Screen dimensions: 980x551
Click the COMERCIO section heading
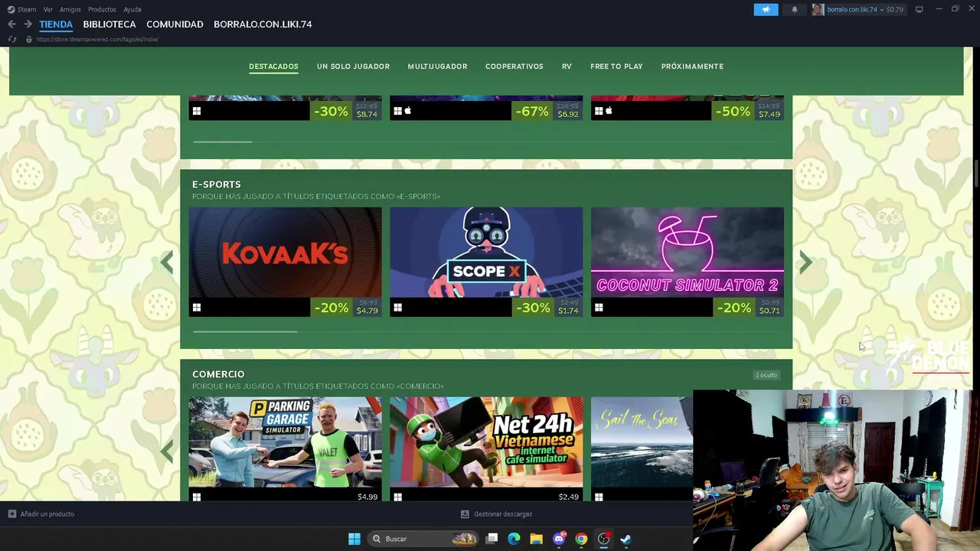tap(218, 374)
